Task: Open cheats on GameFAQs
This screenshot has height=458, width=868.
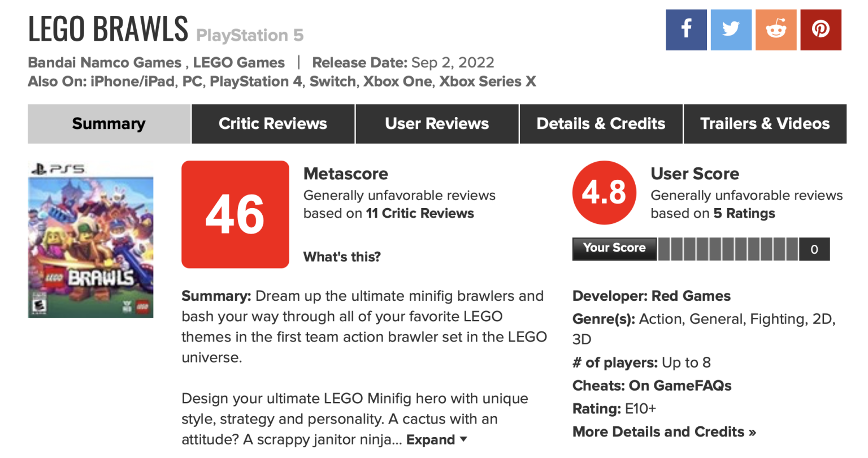Action: coord(681,385)
